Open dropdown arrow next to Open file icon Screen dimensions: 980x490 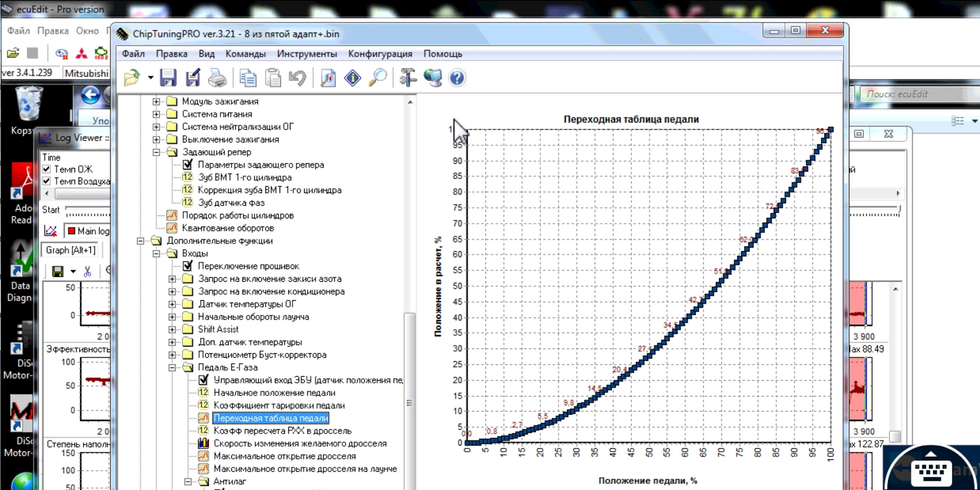tap(151, 78)
